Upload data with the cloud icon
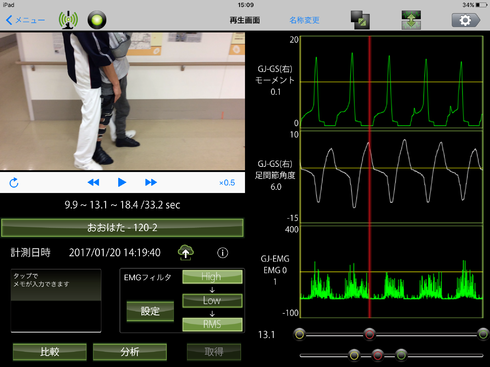 click(x=186, y=252)
